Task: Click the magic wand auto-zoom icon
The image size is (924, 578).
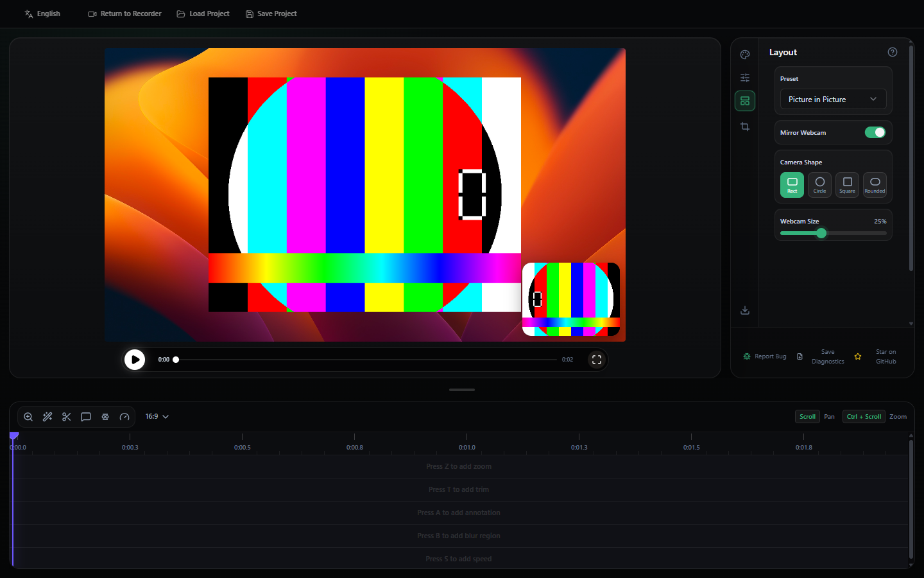Action: [47, 417]
